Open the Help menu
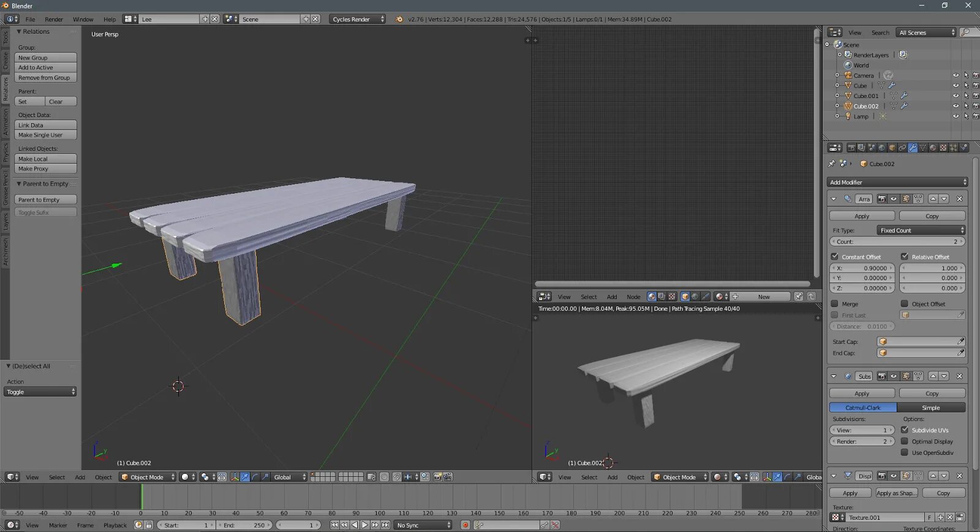 110,19
